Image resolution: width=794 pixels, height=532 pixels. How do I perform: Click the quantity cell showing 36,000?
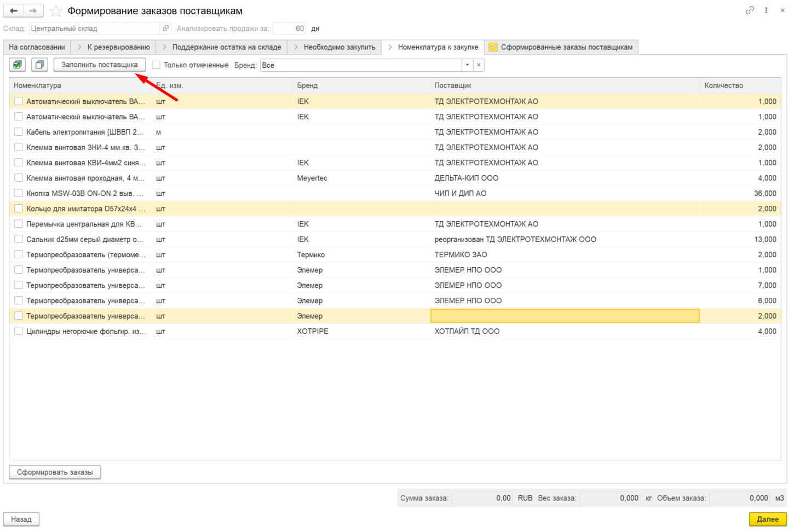point(740,193)
